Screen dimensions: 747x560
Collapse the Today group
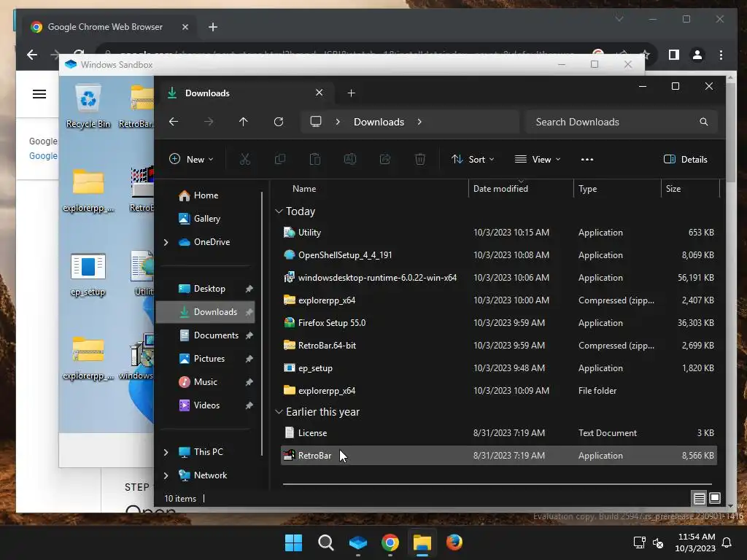(x=279, y=211)
